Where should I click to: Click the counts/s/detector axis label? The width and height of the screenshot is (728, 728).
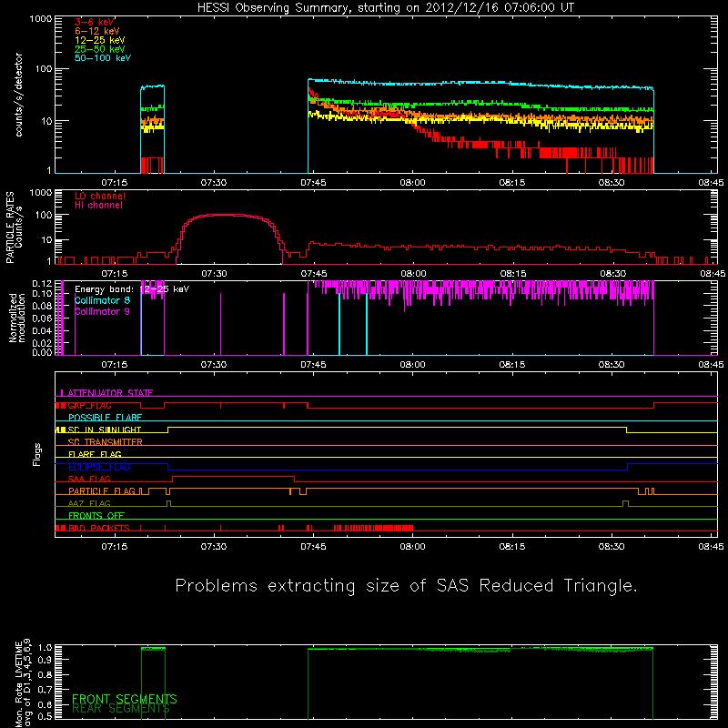pyautogui.click(x=18, y=95)
